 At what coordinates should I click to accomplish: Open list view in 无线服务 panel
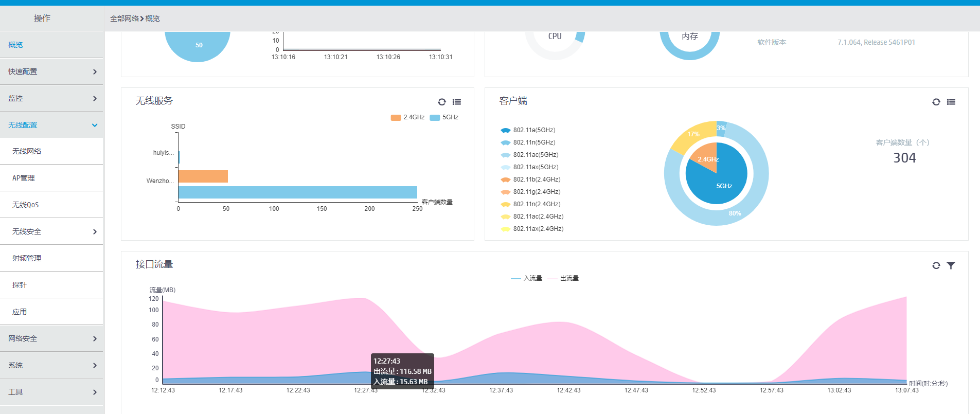click(x=457, y=102)
